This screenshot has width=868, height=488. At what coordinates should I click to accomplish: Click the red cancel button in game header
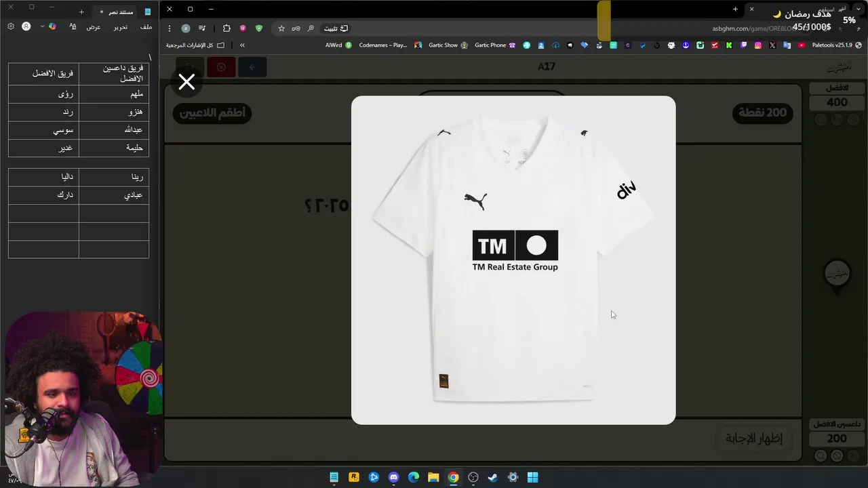coord(221,67)
